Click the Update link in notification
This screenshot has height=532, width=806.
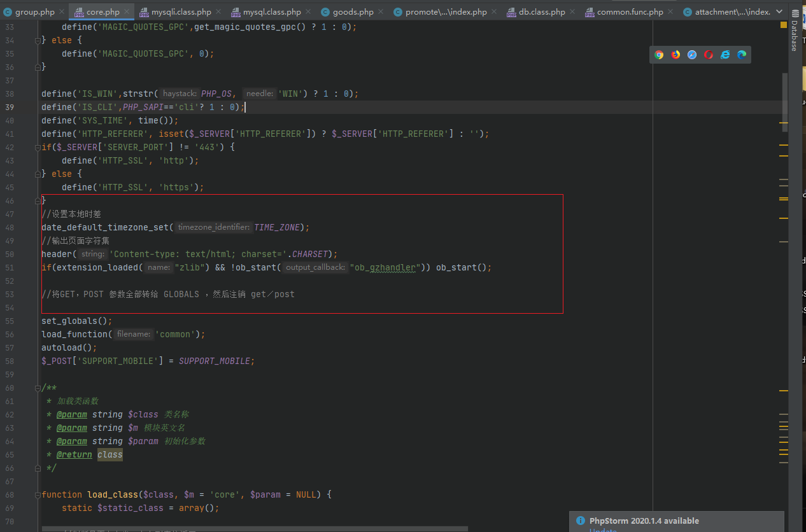pos(602,530)
